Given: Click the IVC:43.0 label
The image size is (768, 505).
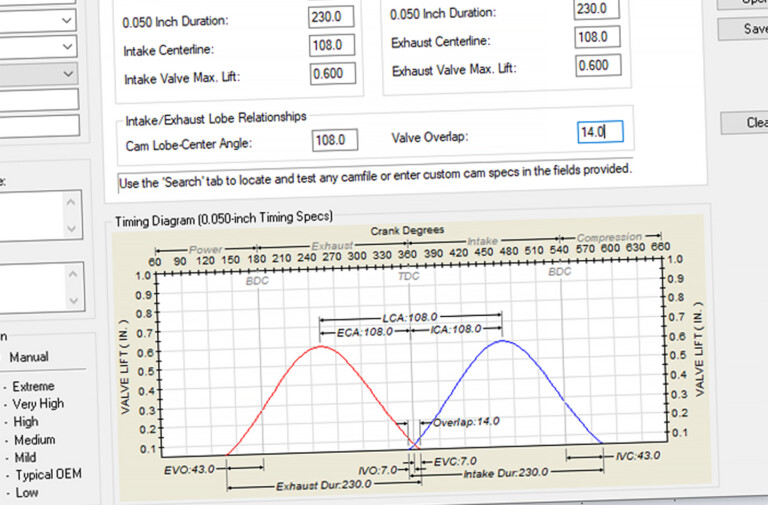Looking at the screenshot, I should [638, 456].
